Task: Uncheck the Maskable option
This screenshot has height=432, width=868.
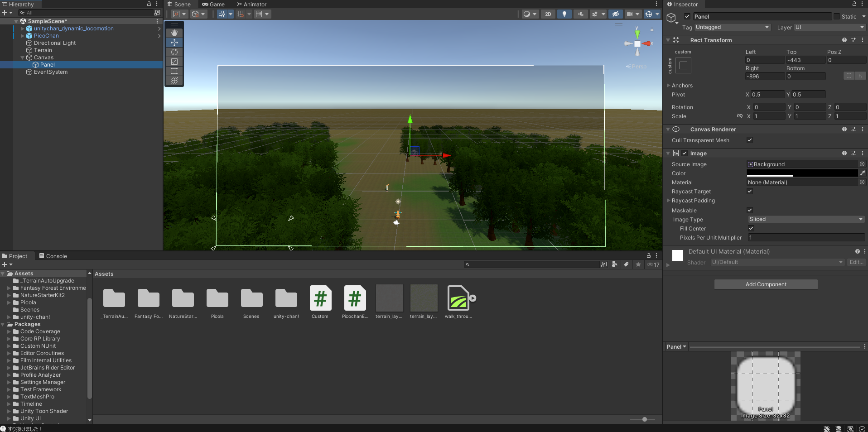Action: [x=750, y=210]
